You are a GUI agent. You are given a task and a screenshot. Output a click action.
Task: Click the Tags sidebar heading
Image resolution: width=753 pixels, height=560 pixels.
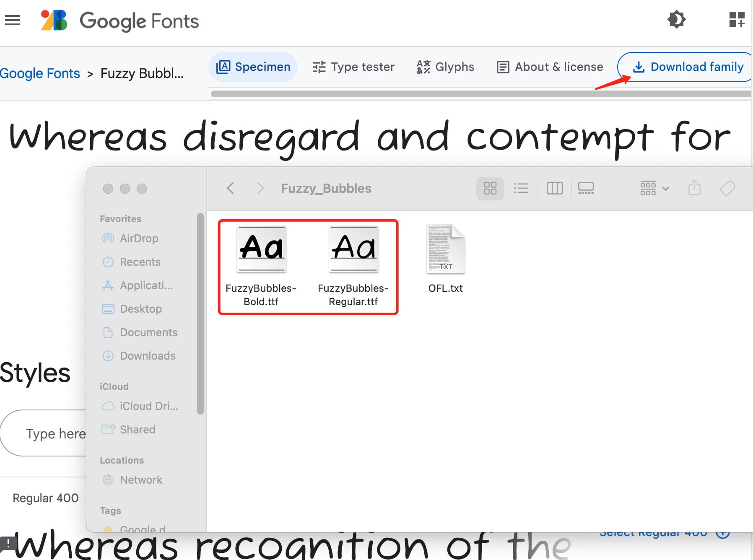coord(110,511)
